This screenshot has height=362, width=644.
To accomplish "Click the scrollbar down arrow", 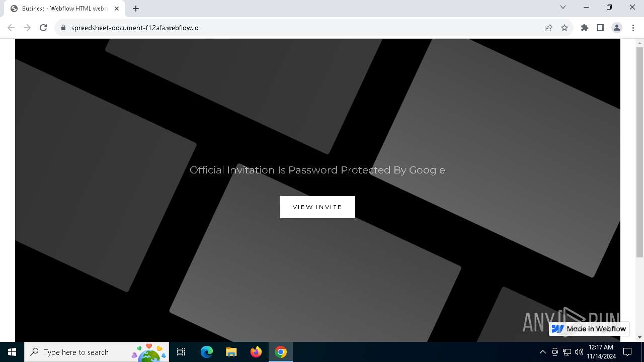I will coord(640,337).
